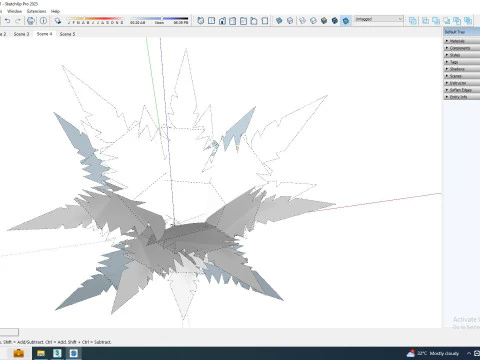The width and height of the screenshot is (480, 360).
Task: Expand the Entity Info tray panel
Action: click(x=462, y=97)
